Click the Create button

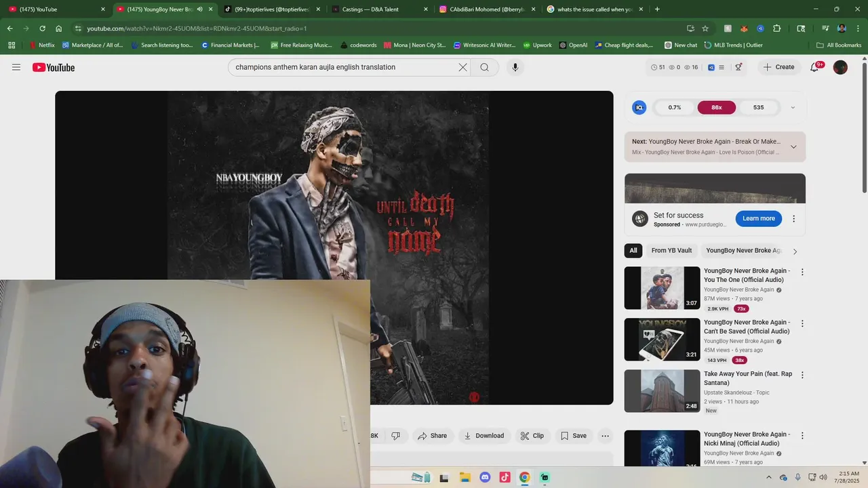coord(778,67)
